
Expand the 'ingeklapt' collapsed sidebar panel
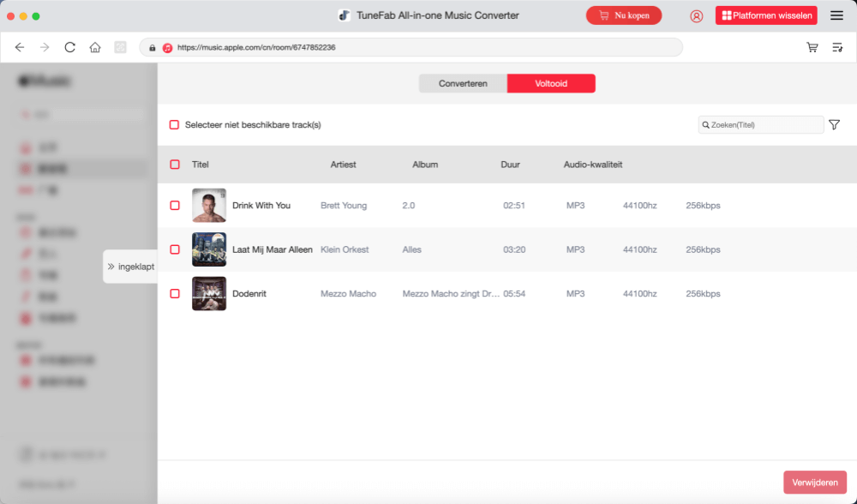tap(130, 267)
